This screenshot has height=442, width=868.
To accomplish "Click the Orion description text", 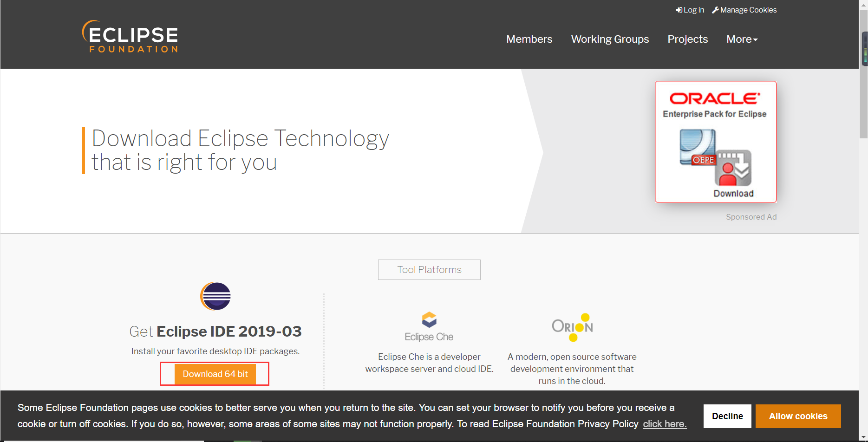I will [572, 369].
